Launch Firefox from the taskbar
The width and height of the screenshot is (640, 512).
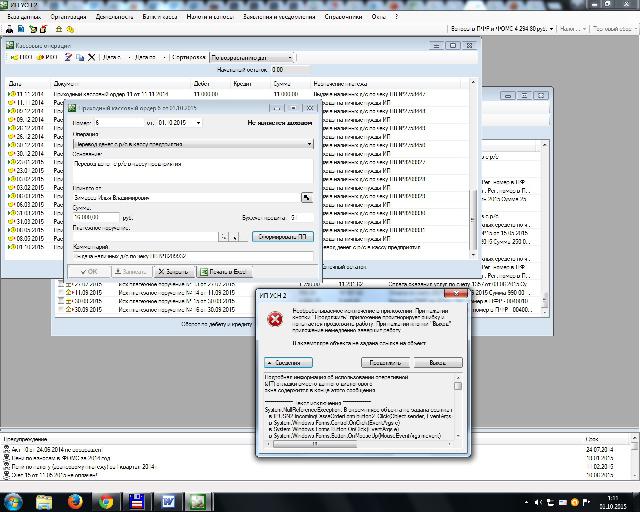click(x=75, y=502)
